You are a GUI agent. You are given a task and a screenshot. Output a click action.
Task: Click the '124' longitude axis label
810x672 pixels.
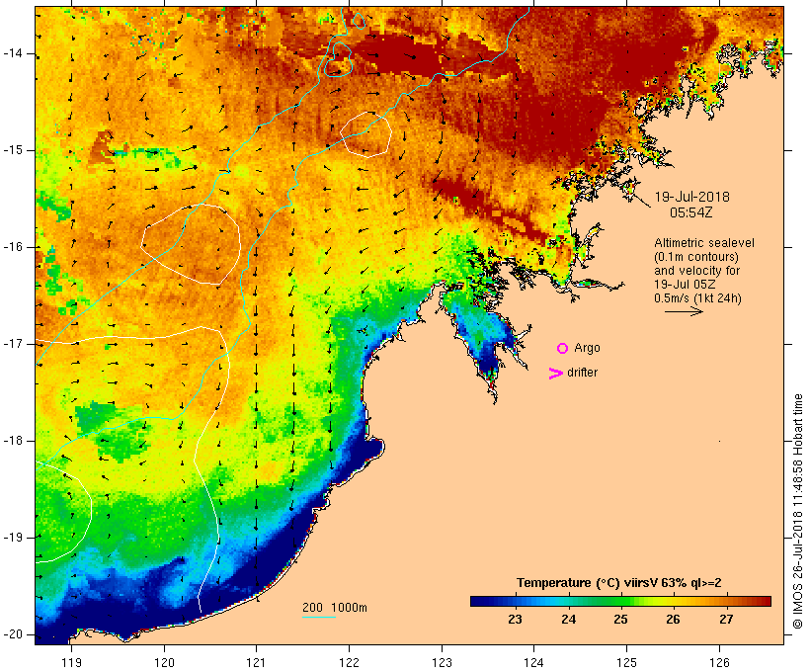click(533, 663)
